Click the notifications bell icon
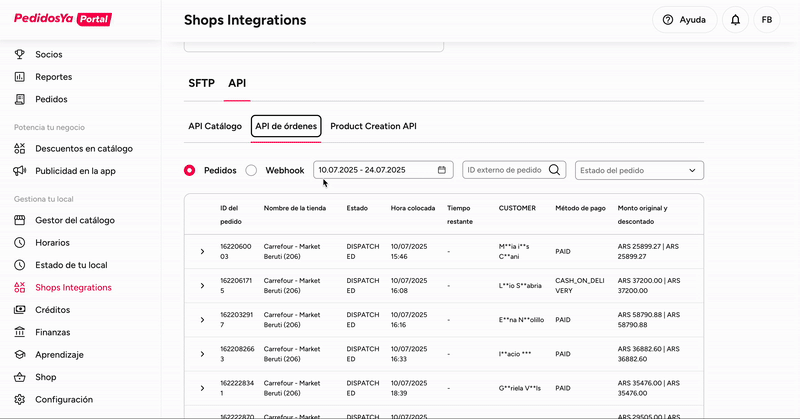The image size is (800, 419). (736, 20)
